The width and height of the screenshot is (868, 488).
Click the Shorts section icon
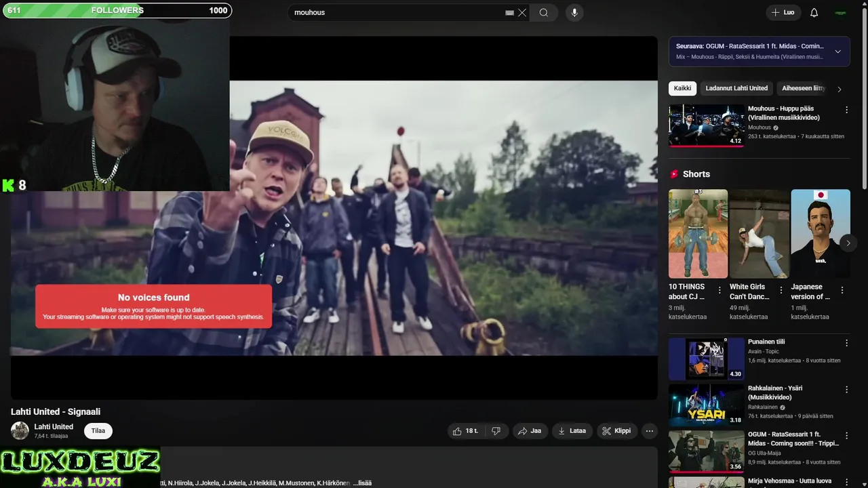pos(674,174)
